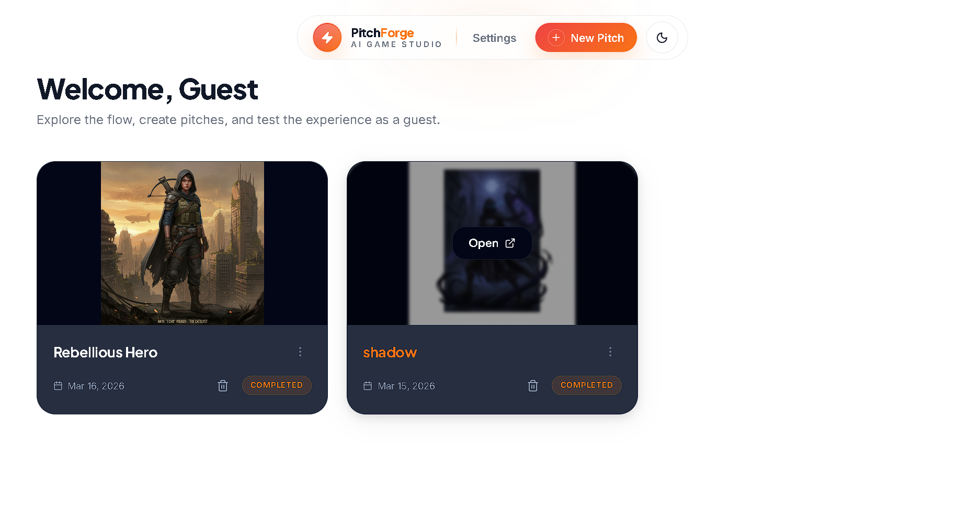980x517 pixels.
Task: Open the three-dot menu for shadow
Action: [x=610, y=352]
